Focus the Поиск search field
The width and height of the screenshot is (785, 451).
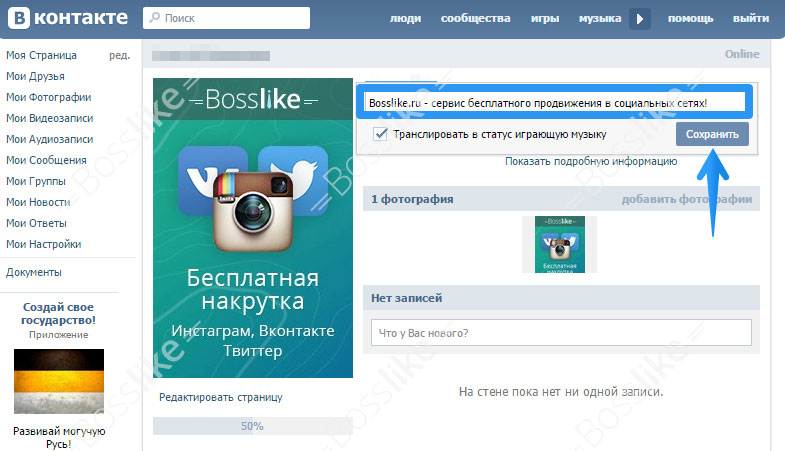pos(226,18)
